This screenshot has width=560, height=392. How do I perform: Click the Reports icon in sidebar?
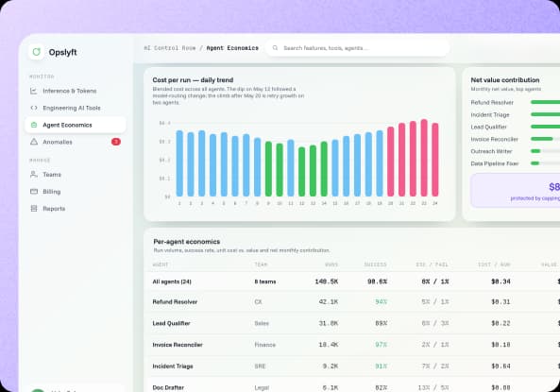[x=34, y=209]
